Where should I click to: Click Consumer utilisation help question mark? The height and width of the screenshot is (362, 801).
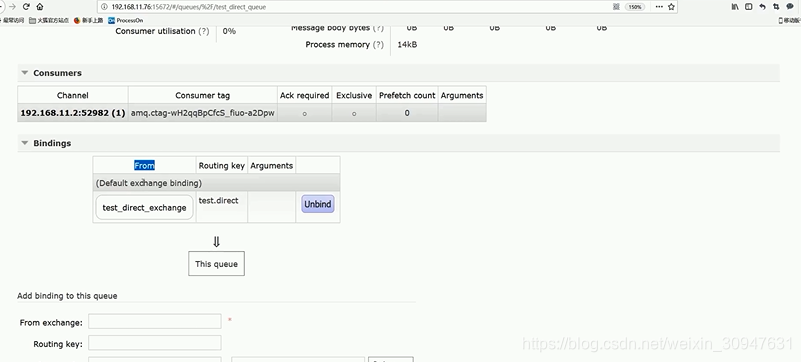204,31
